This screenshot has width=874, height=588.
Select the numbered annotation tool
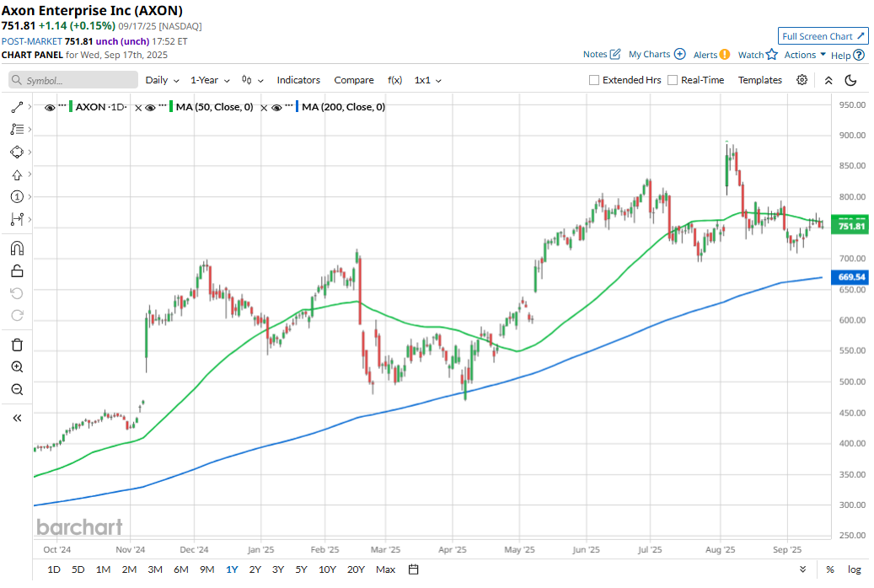[17, 197]
